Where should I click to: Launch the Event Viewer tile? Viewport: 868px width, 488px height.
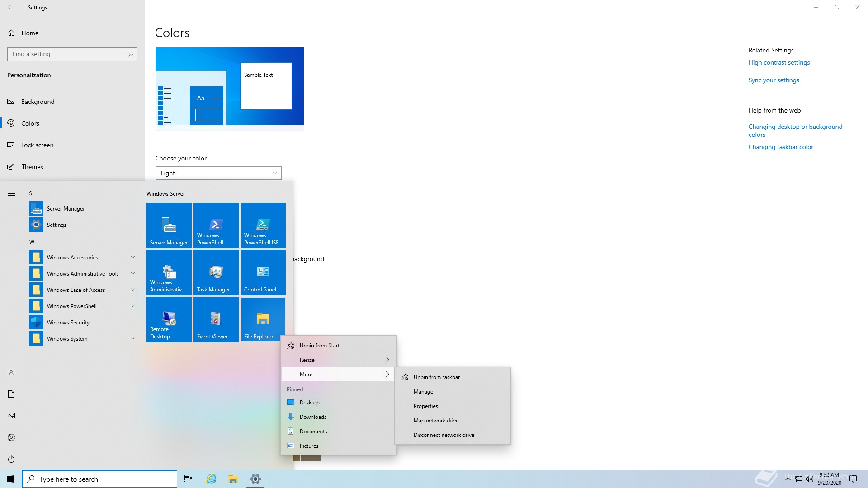[x=216, y=319]
